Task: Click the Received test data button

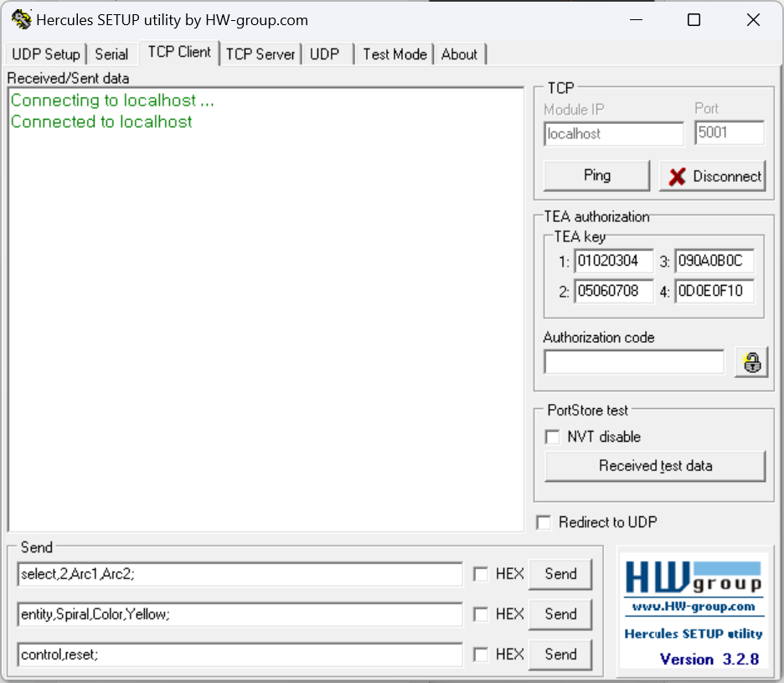Action: [655, 466]
